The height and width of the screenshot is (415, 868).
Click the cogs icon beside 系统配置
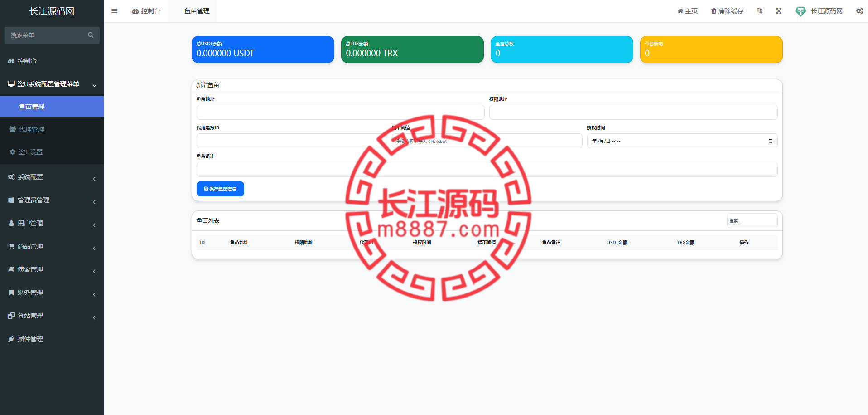click(11, 177)
